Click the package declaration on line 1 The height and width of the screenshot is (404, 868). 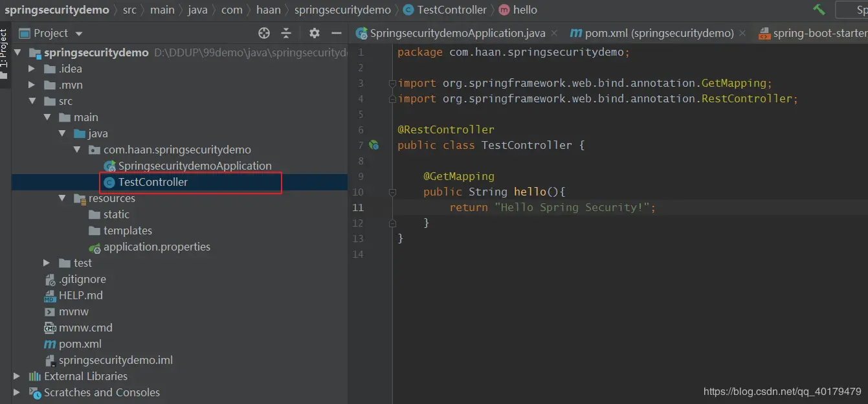514,52
